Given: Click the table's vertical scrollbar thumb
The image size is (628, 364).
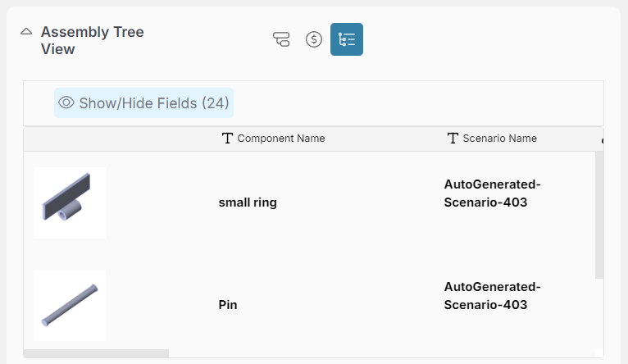Looking at the screenshot, I should (x=599, y=215).
